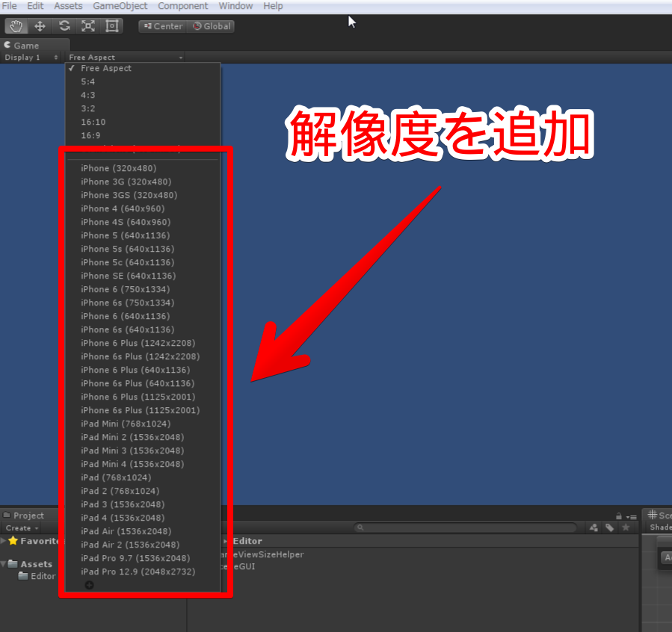Select iPhone 6 Plus (1125x2001) resolution

[x=143, y=397]
